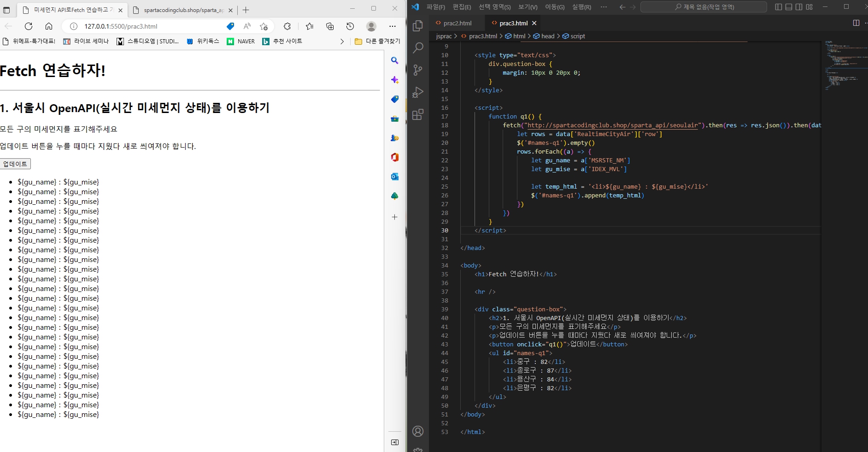This screenshot has height=452, width=868.
Task: Open the browser Extensions puzzle icon
Action: click(x=287, y=26)
